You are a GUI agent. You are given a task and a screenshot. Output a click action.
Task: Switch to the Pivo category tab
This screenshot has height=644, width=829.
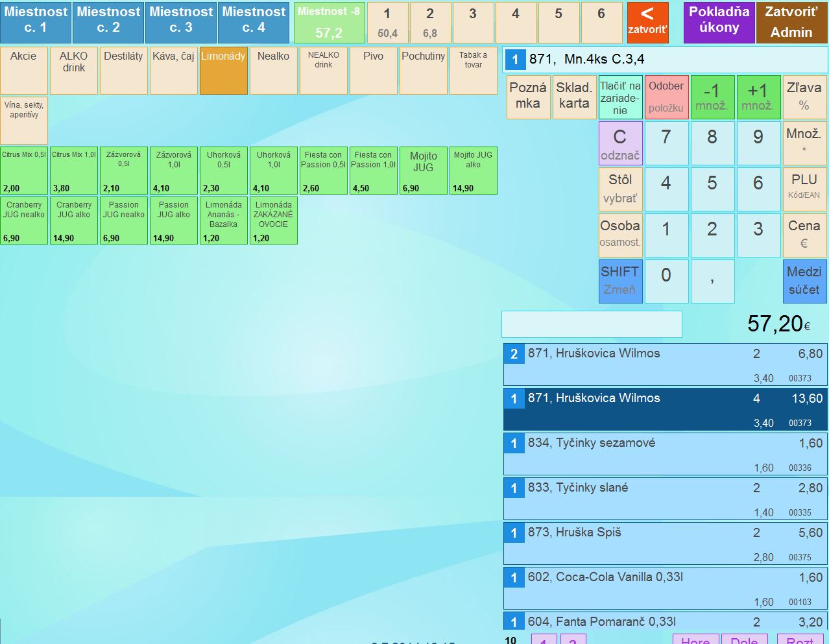coord(373,70)
